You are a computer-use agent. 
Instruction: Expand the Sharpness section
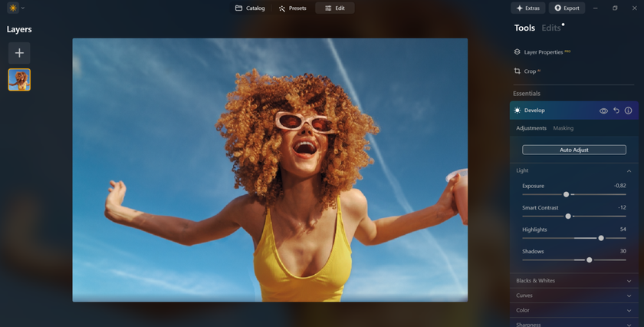(573, 324)
